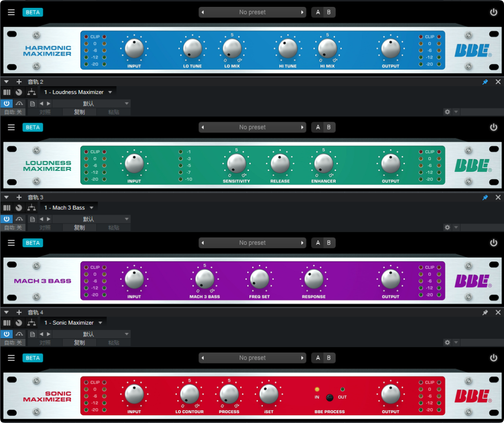Toggle pin on 音轨 3 panel
The height and width of the screenshot is (423, 504).
click(x=485, y=197)
